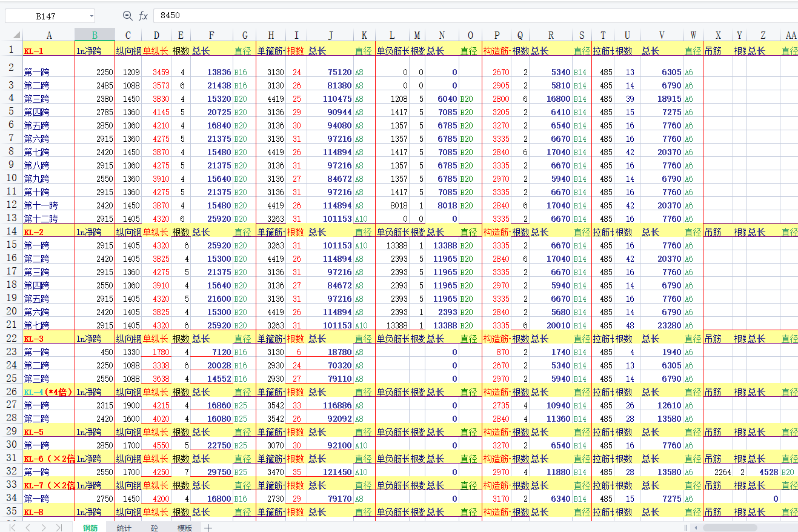Select column B header
The image size is (798, 532).
click(x=95, y=36)
